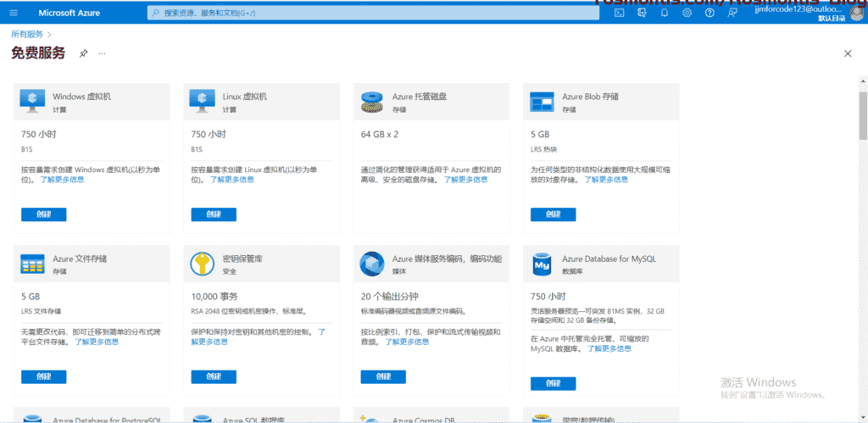The height and width of the screenshot is (423, 868).
Task: Click the Windows 虚拟机 card icon
Action: pyautogui.click(x=33, y=102)
